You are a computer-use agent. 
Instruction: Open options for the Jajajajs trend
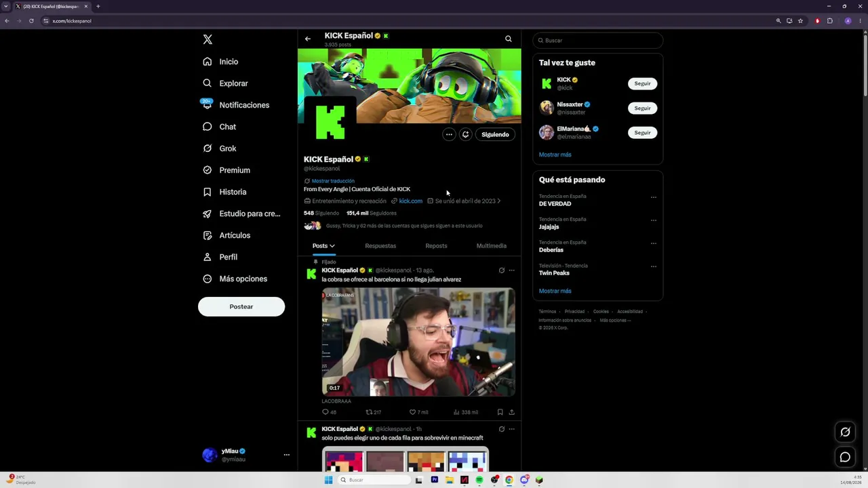pos(654,220)
